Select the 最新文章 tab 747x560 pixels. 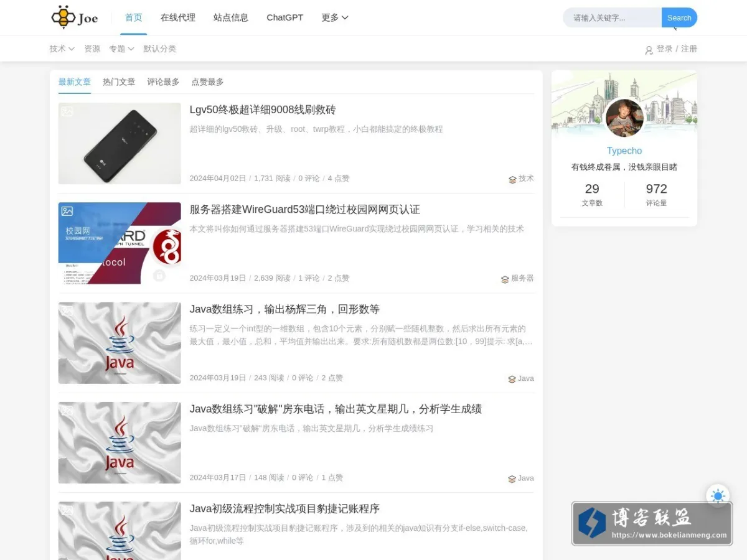75,82
